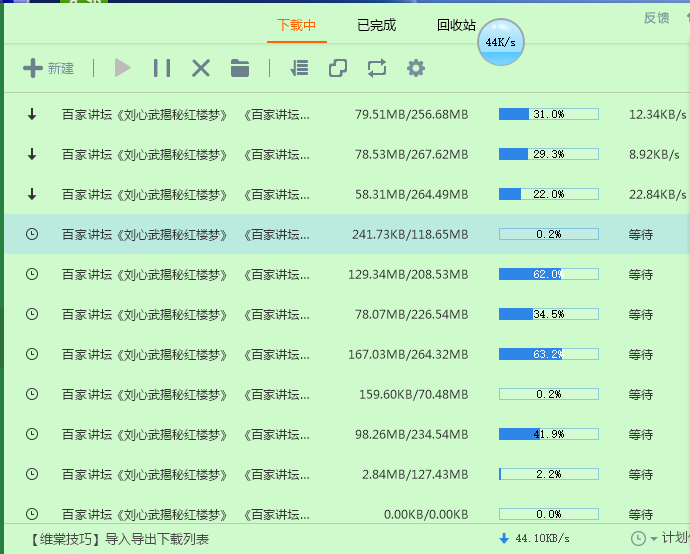Click the 44K/s floating speed ball

click(x=501, y=42)
